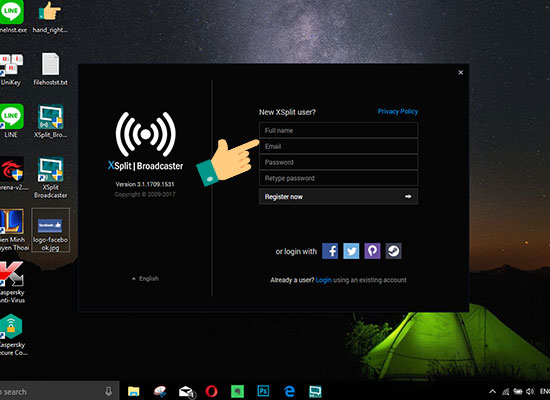Select the LineInst.exe desktop icon

pyautogui.click(x=13, y=17)
